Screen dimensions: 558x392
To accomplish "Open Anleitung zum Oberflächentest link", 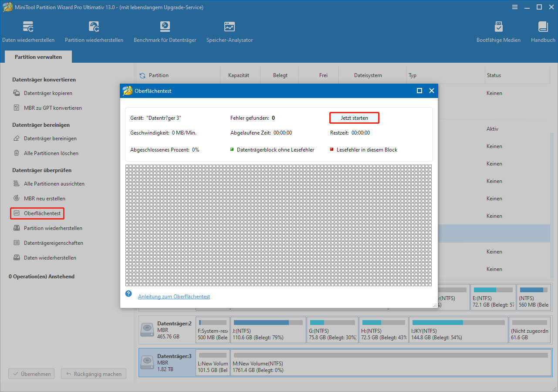I will coord(174,297).
